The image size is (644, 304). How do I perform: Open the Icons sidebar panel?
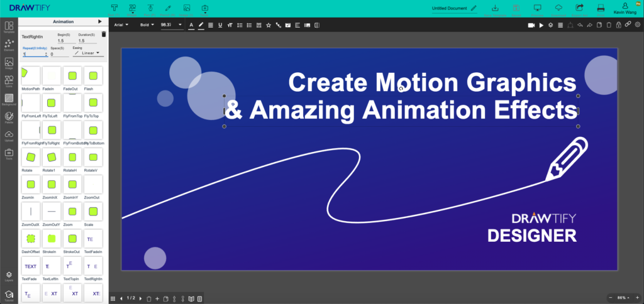[9, 82]
